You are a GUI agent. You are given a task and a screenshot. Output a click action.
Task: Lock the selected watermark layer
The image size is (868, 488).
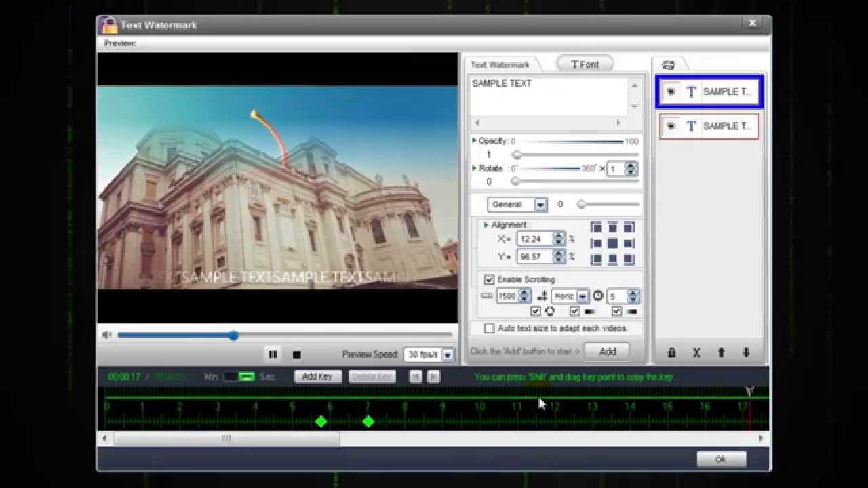(671, 352)
